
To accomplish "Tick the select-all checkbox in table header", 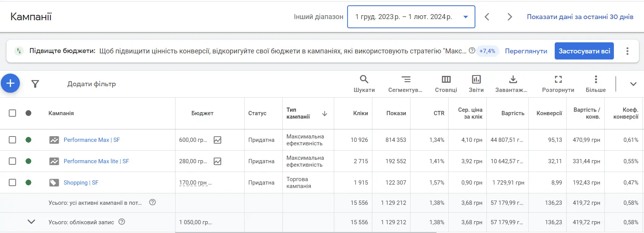I will (x=13, y=113).
